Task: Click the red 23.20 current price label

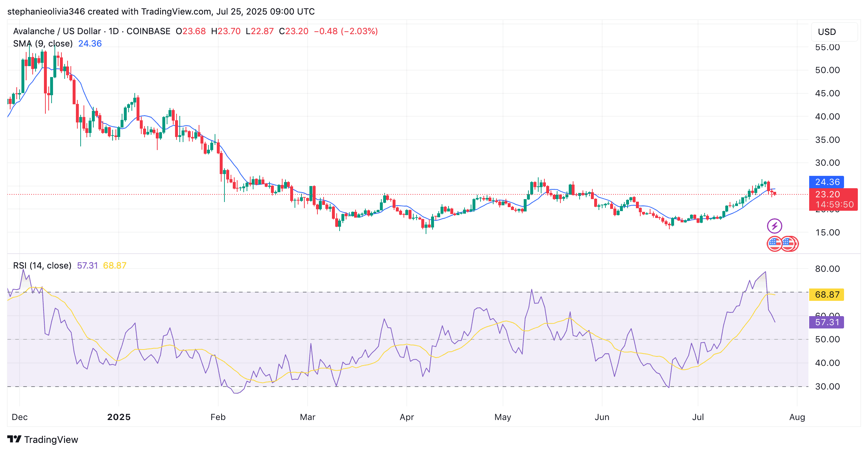Action: point(828,194)
